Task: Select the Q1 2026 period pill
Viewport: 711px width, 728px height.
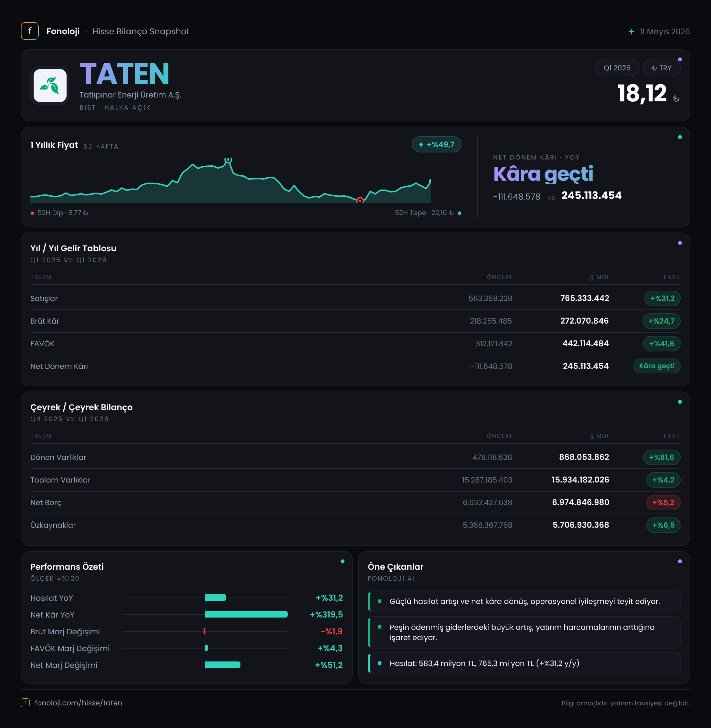Action: click(x=617, y=68)
